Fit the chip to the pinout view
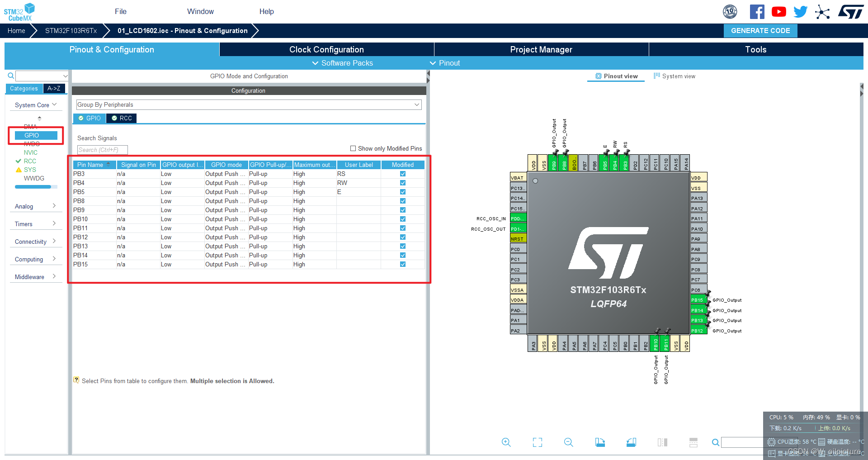The height and width of the screenshot is (460, 868). (538, 442)
